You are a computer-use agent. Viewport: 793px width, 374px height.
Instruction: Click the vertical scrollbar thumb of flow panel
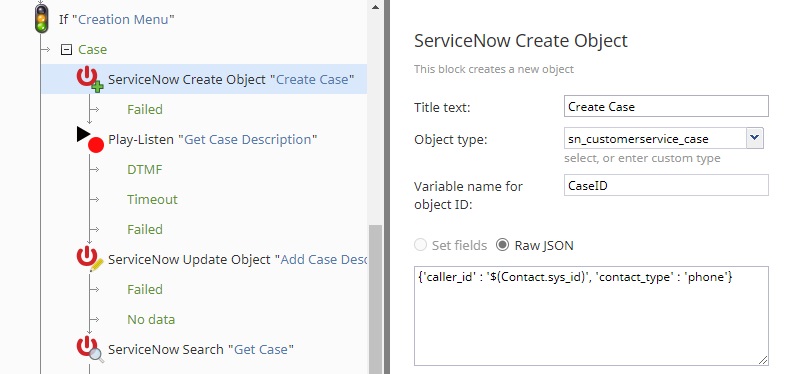(375, 299)
